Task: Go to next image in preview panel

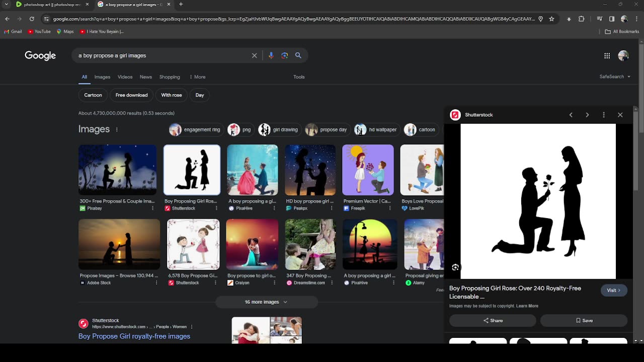Action: [x=587, y=115]
